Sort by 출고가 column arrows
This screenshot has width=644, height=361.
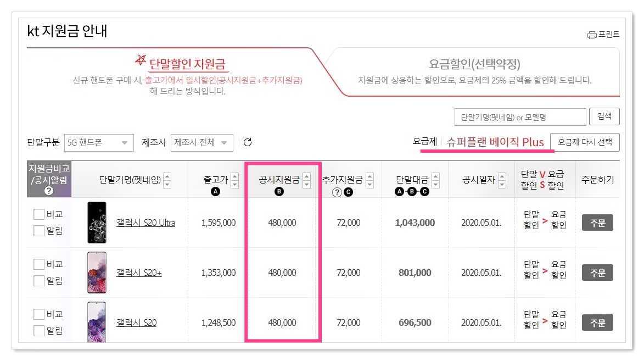(234, 180)
